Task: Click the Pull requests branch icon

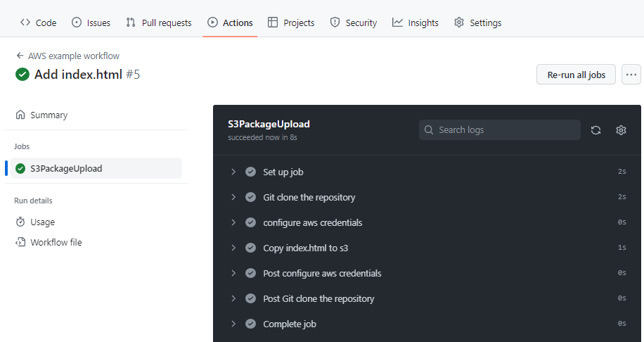Action: coord(131,23)
